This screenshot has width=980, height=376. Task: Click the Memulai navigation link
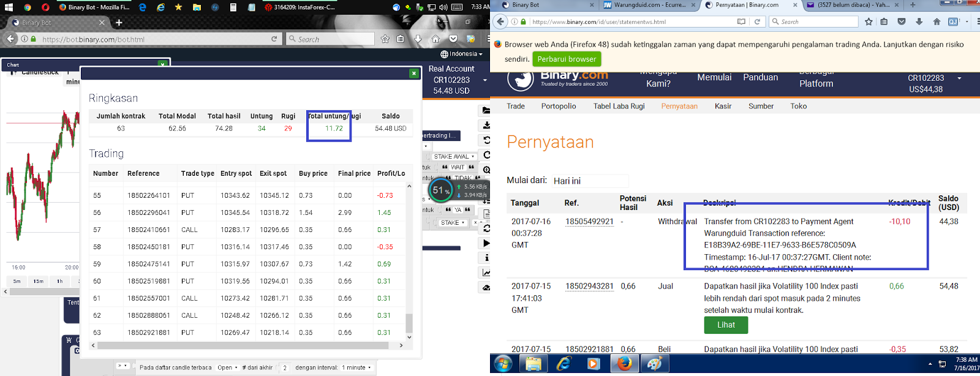[714, 78]
